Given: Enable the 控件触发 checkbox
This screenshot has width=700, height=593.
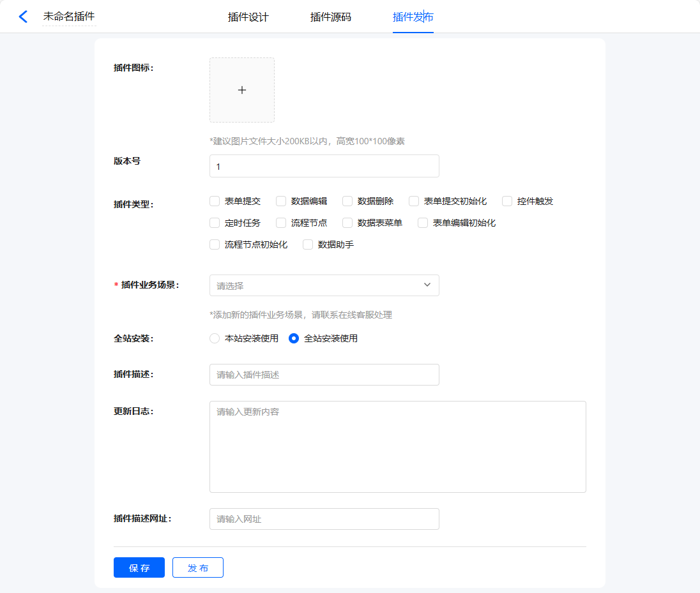Looking at the screenshot, I should click(507, 201).
